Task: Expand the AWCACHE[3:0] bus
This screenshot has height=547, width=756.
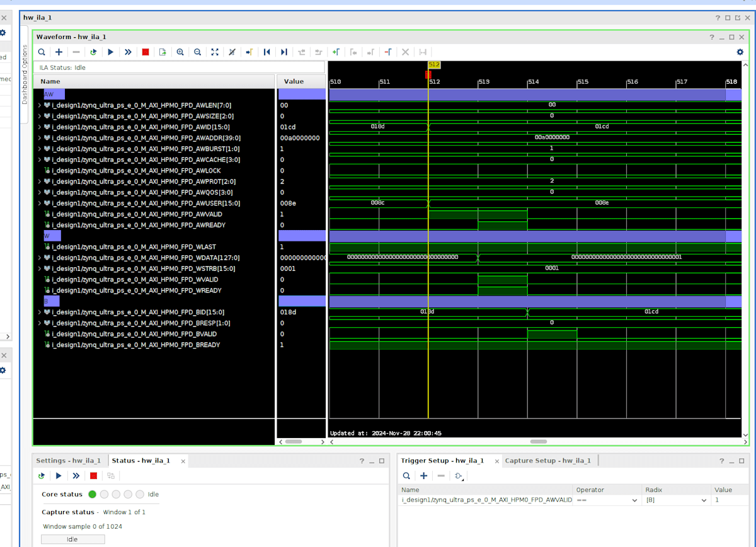Action: [x=39, y=160]
